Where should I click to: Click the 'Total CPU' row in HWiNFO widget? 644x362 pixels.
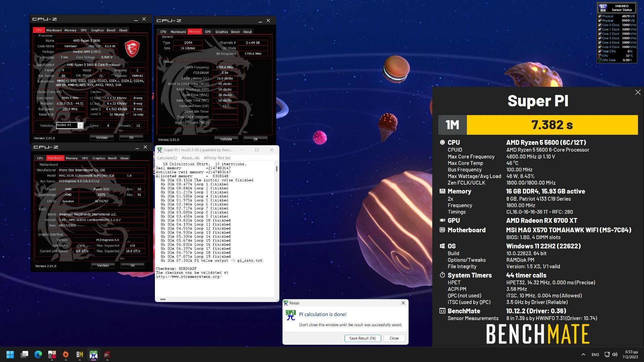click(617, 51)
